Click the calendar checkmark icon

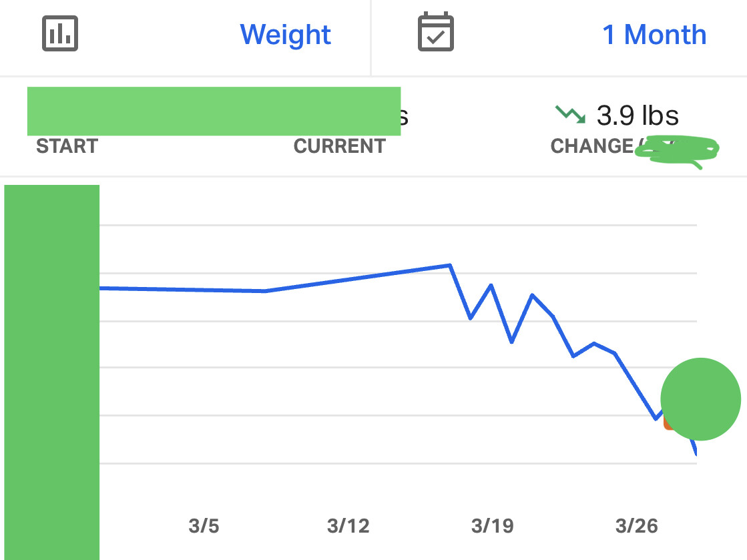(435, 31)
